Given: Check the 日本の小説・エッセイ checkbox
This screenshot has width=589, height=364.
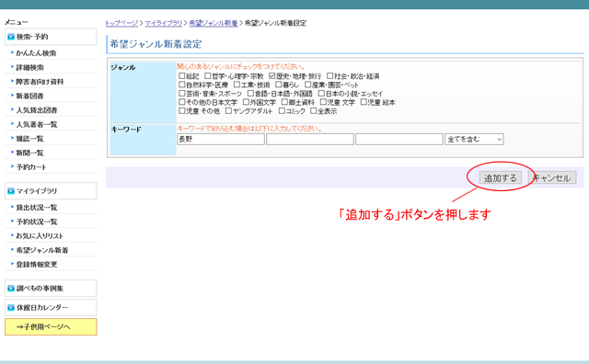Looking at the screenshot, I should (x=321, y=93).
